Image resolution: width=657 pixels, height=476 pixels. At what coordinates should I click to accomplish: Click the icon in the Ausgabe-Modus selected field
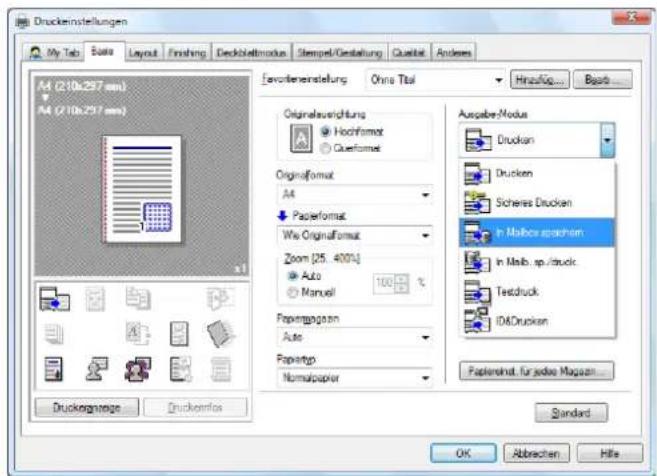coord(478,140)
